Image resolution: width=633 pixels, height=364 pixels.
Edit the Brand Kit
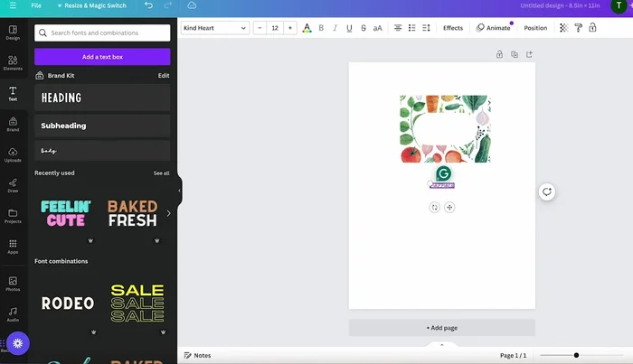[x=164, y=75]
